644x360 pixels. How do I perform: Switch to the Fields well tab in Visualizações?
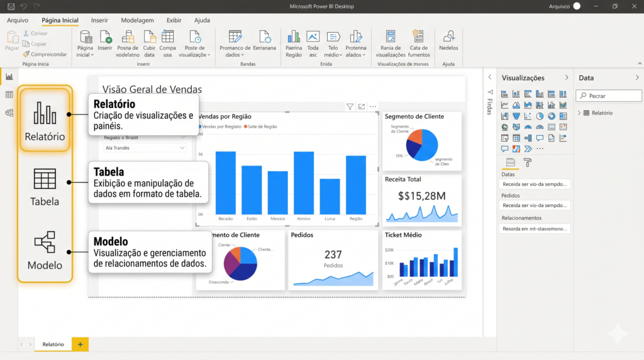coord(511,162)
